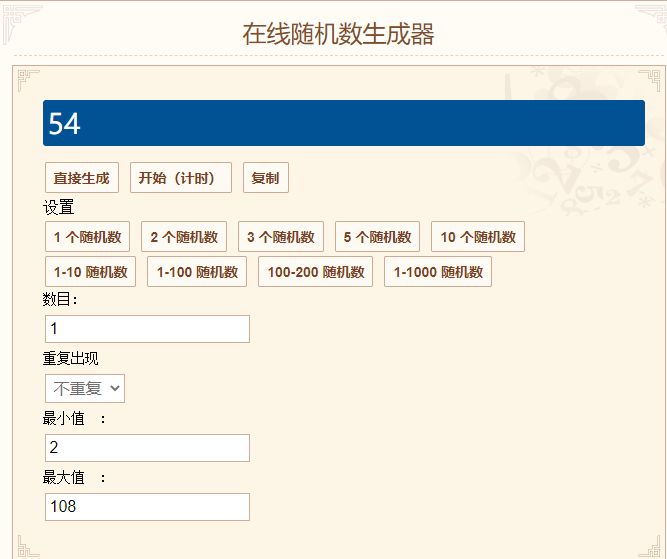Image resolution: width=667 pixels, height=559 pixels.
Task: Focus the 最大值 input field
Action: 147,507
